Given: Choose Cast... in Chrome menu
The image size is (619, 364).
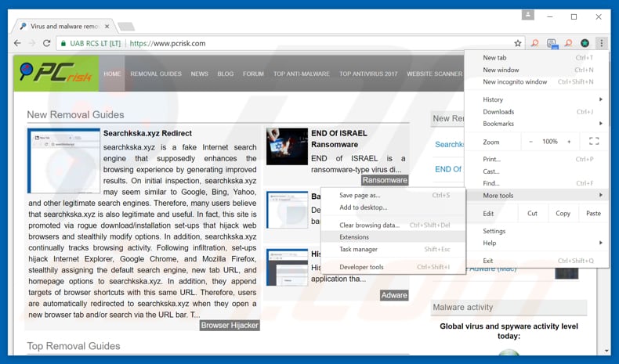Looking at the screenshot, I should 537,171.
